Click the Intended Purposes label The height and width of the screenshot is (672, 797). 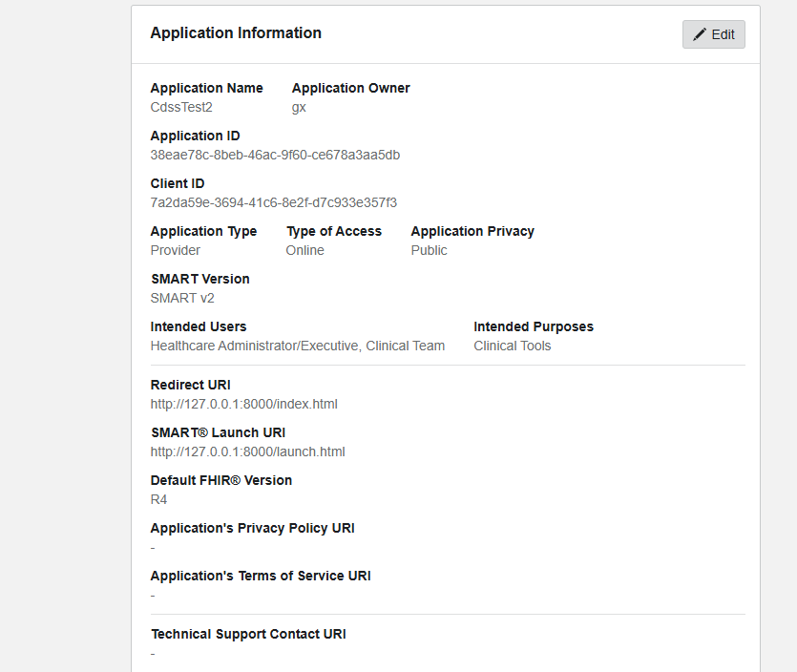click(533, 326)
